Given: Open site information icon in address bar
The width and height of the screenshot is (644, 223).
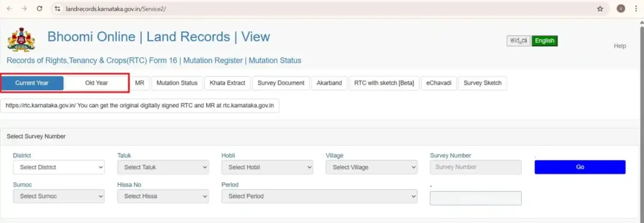Looking at the screenshot, I should (x=58, y=9).
